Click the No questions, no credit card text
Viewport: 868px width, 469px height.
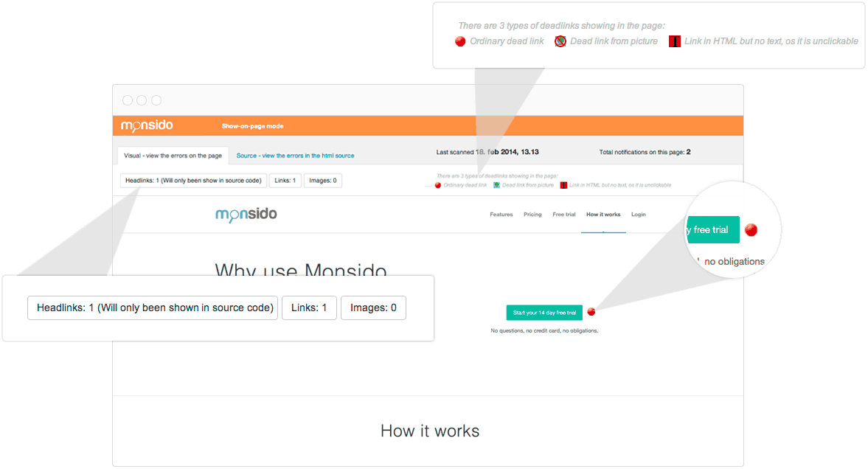pos(544,330)
